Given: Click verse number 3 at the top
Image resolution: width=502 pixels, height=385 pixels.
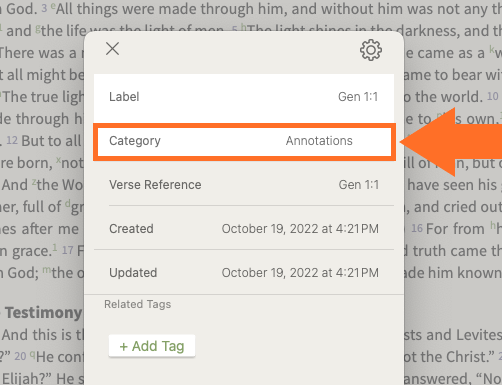Looking at the screenshot, I should coord(44,8).
